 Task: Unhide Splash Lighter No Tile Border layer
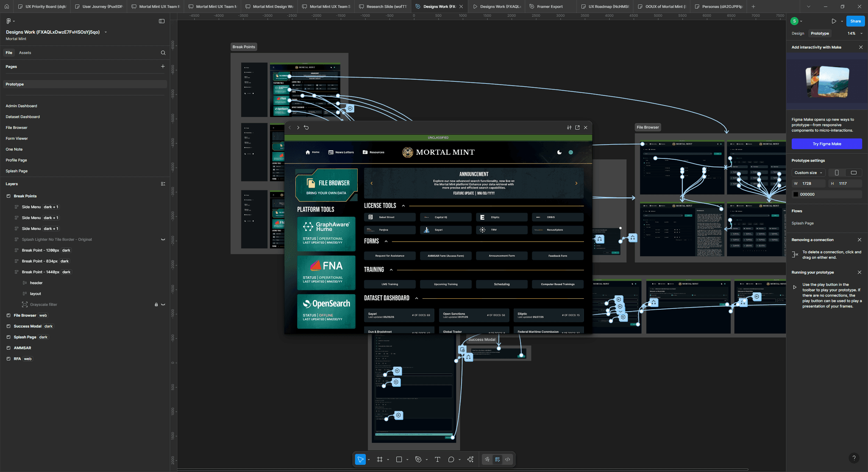pyautogui.click(x=163, y=240)
